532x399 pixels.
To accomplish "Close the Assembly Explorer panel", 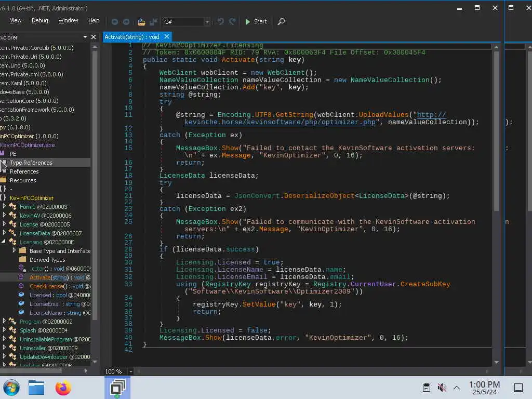I will pyautogui.click(x=94, y=37).
